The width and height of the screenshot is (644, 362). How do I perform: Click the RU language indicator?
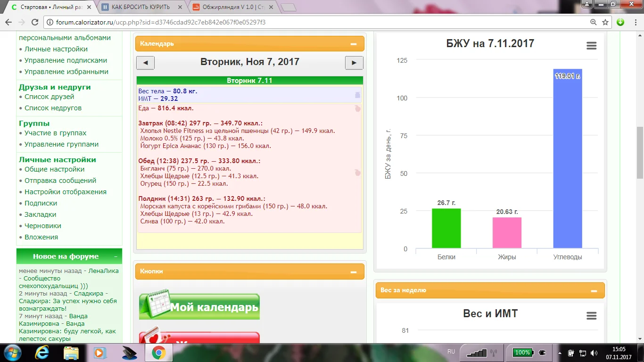tap(451, 352)
